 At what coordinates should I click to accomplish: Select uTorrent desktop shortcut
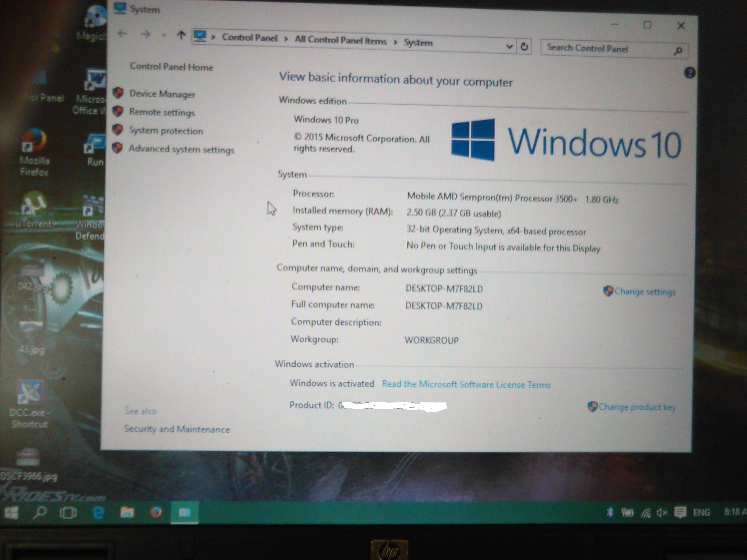[34, 210]
